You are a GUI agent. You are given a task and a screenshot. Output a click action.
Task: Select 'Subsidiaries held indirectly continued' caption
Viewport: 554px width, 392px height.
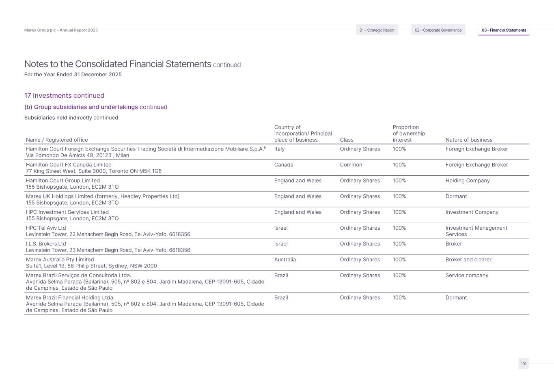coord(71,118)
